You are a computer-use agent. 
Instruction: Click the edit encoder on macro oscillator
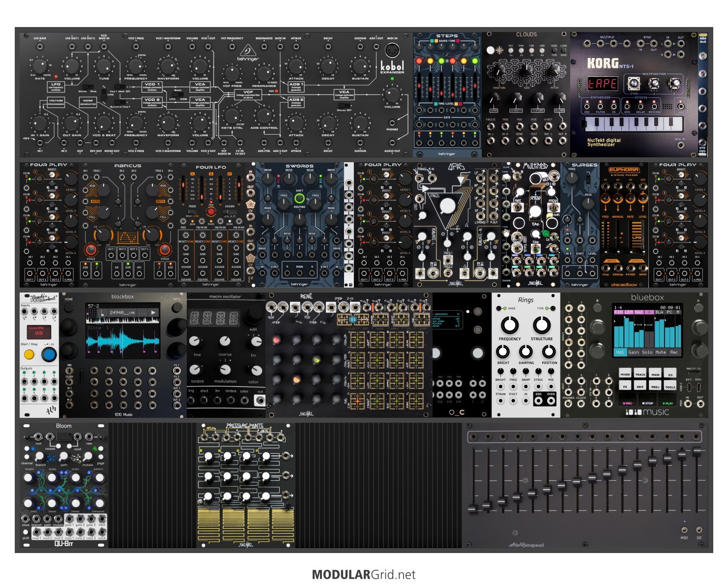pos(254,316)
